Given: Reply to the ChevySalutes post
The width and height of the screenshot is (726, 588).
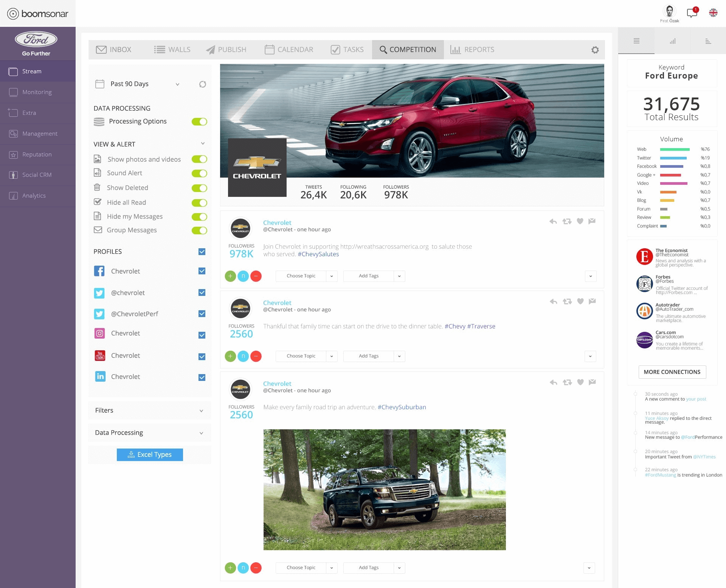Looking at the screenshot, I should pos(553,221).
